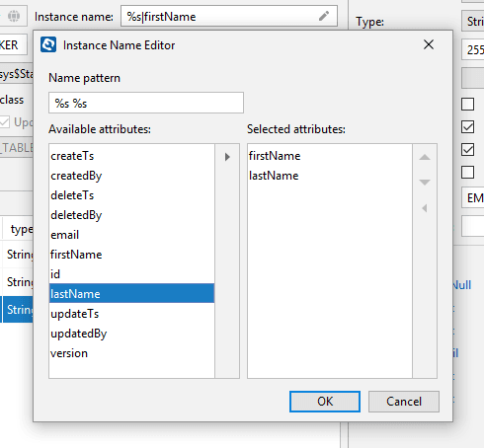This screenshot has height=448, width=484.
Task: Click the right arrow to add attribute
Action: pyautogui.click(x=227, y=157)
